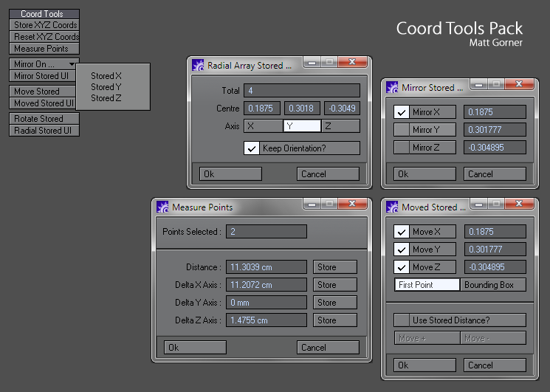Close the Mirror Stored dialog
This screenshot has width=550, height=392.
click(518, 85)
